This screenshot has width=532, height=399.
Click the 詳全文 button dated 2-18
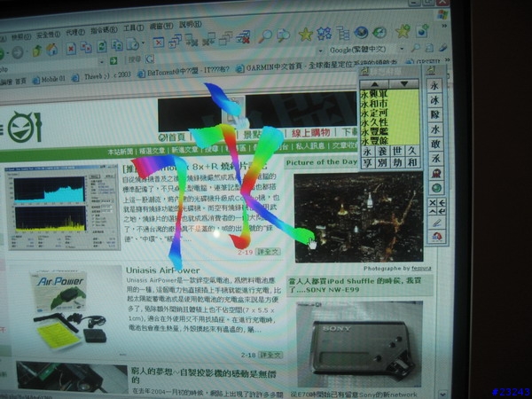pos(270,355)
